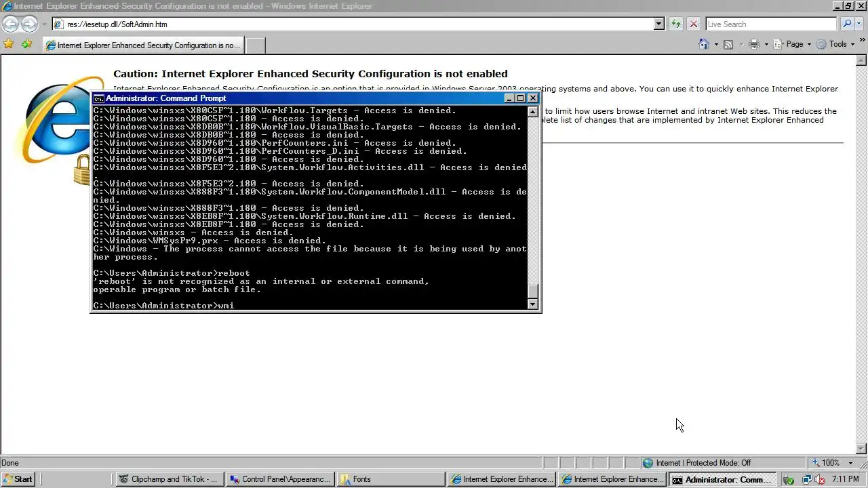Click the scroll down arrow in Command Prompt
The width and height of the screenshot is (868, 488).
tap(533, 304)
